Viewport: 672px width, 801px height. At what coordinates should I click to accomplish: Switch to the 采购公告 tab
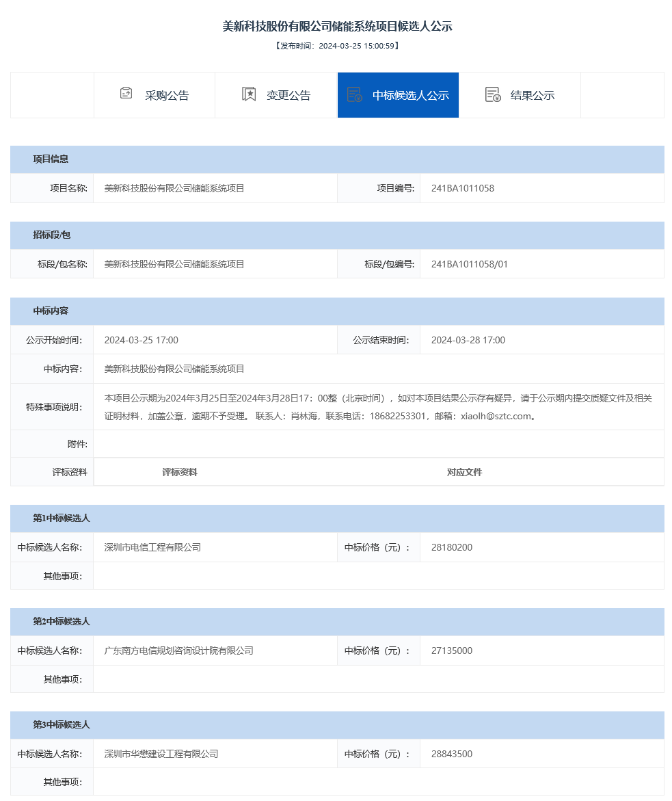pyautogui.click(x=167, y=96)
